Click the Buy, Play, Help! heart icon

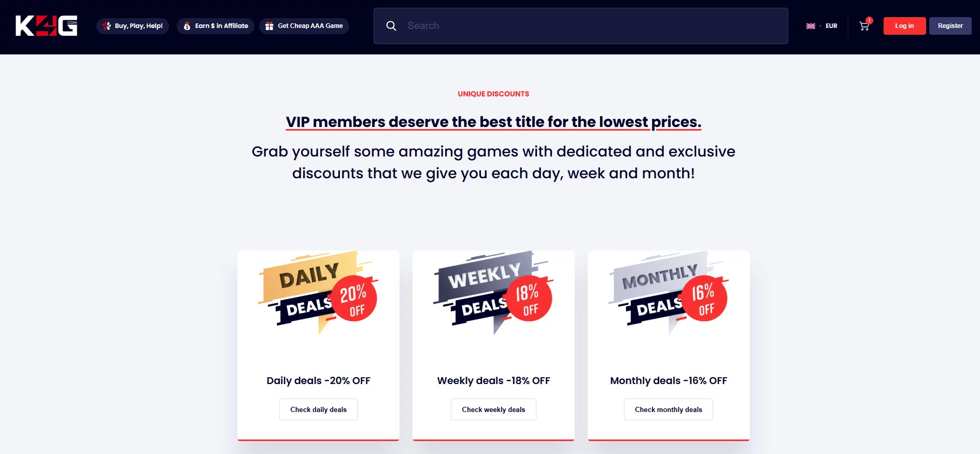tap(107, 26)
